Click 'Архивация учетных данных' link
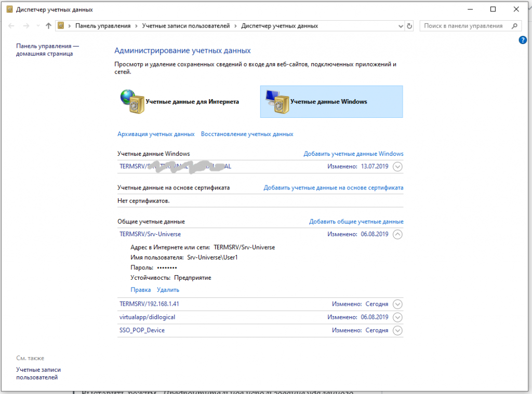The width and height of the screenshot is (532, 394). 156,134
